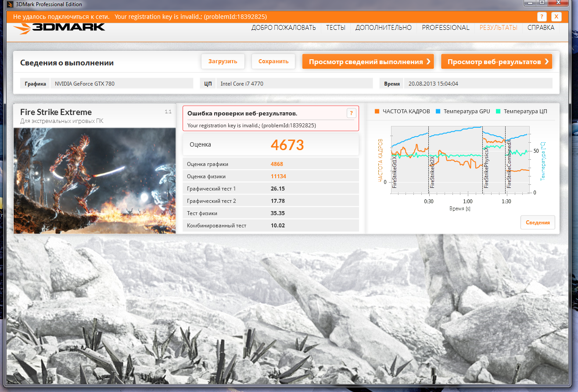Viewport: 578px width, 392px height.
Task: Click the Сведения button below the chart
Action: (x=538, y=223)
